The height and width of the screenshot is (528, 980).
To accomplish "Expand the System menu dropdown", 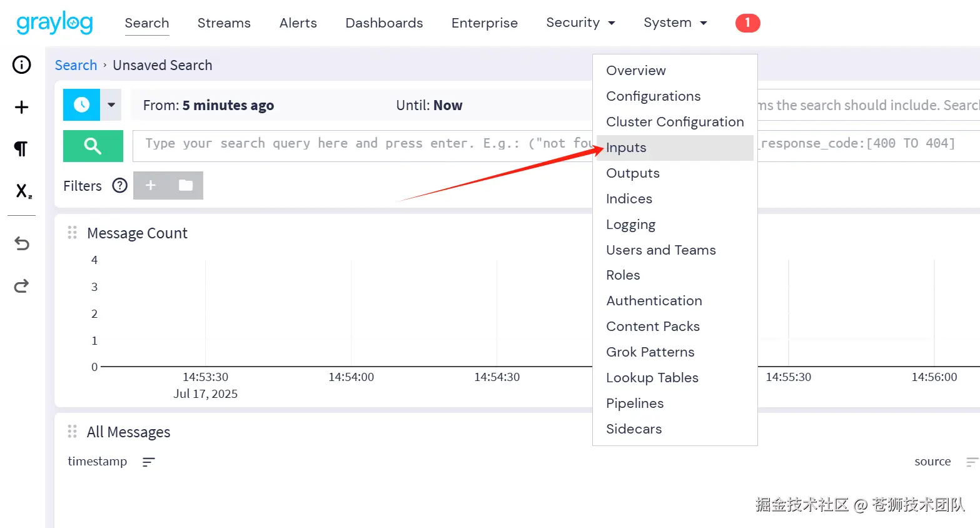I will [675, 23].
